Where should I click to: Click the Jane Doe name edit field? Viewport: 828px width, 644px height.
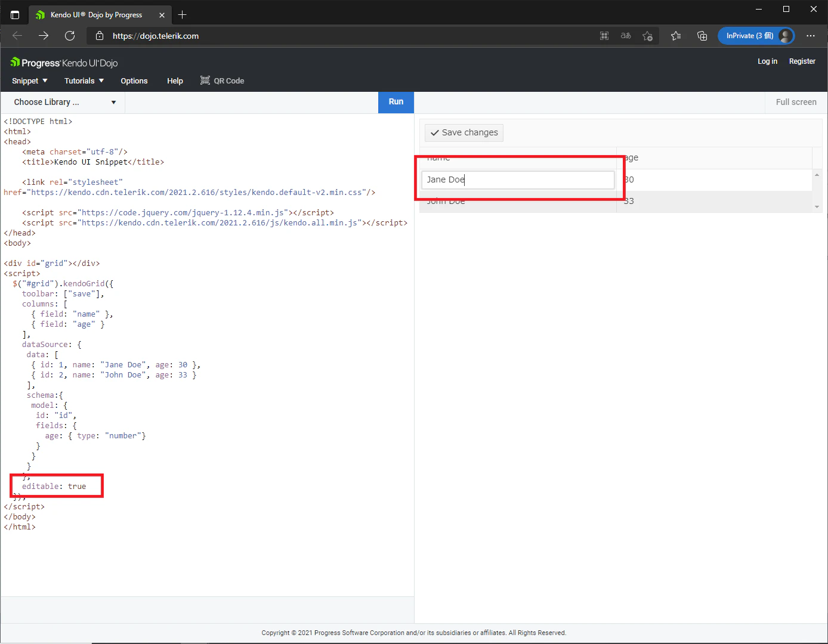coord(518,180)
